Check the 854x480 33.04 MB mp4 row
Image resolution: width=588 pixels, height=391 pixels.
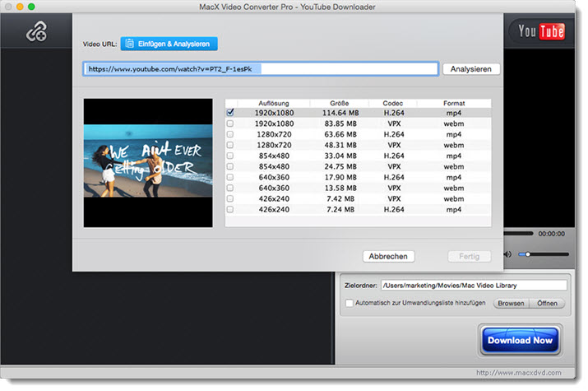click(x=230, y=156)
